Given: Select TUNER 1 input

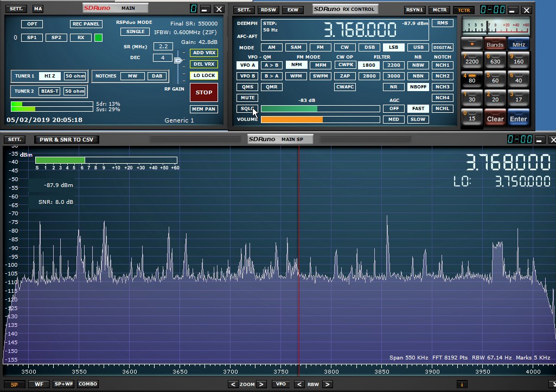Looking at the screenshot, I should coord(24,76).
